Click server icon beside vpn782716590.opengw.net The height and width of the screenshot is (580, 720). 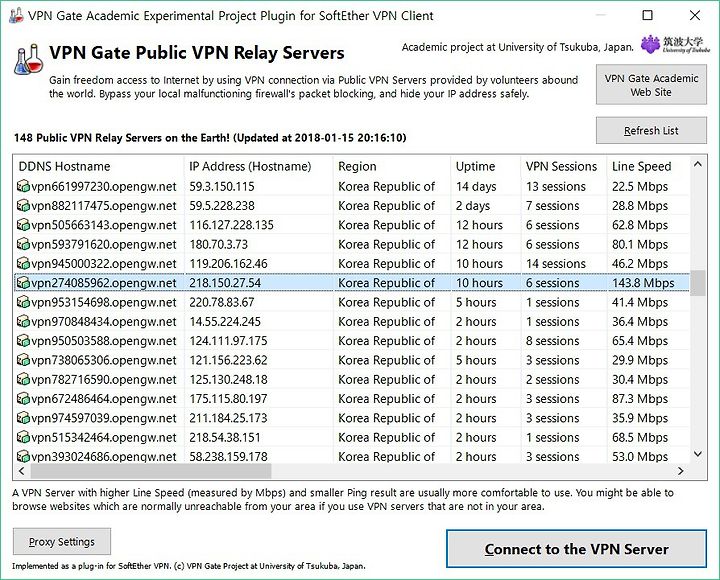point(23,379)
